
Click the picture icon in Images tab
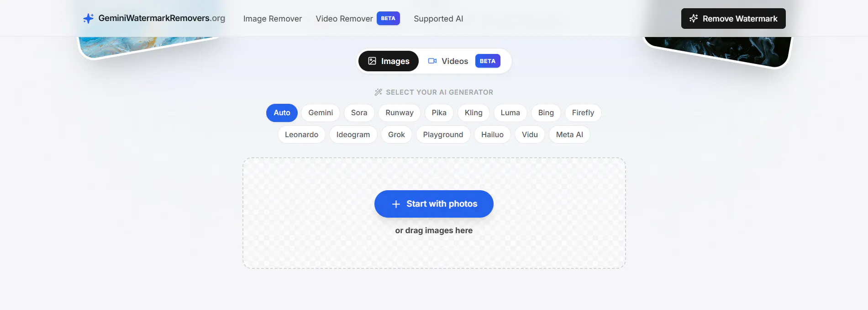click(372, 61)
